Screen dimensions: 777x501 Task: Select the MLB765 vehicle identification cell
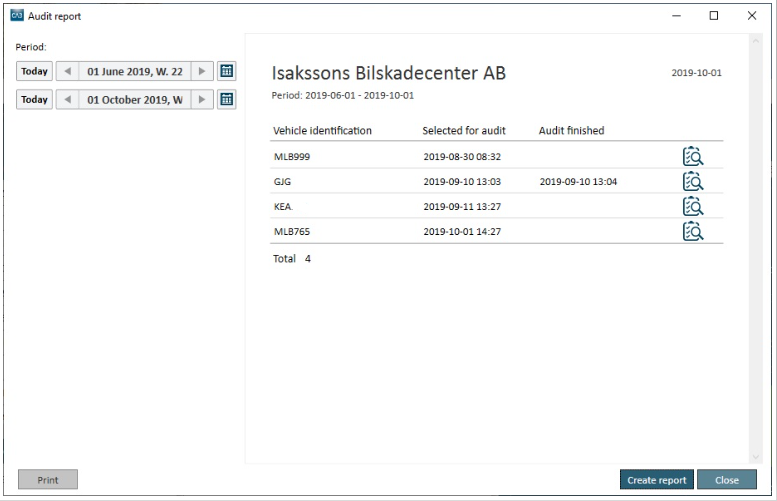click(x=292, y=231)
